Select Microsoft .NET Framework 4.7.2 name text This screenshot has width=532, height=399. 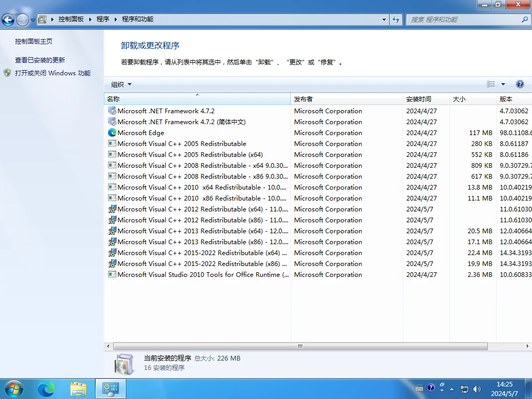(x=166, y=111)
